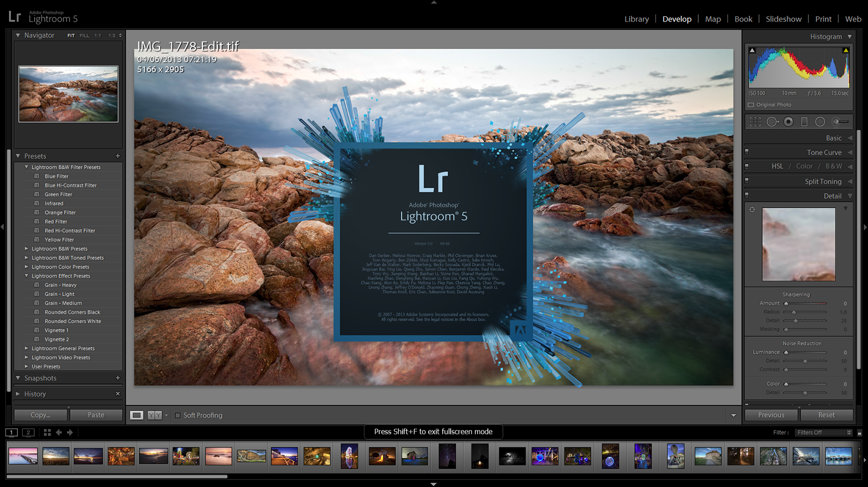This screenshot has width=868, height=487.
Task: Activate the Red Eye Correction tool
Action: click(x=788, y=122)
